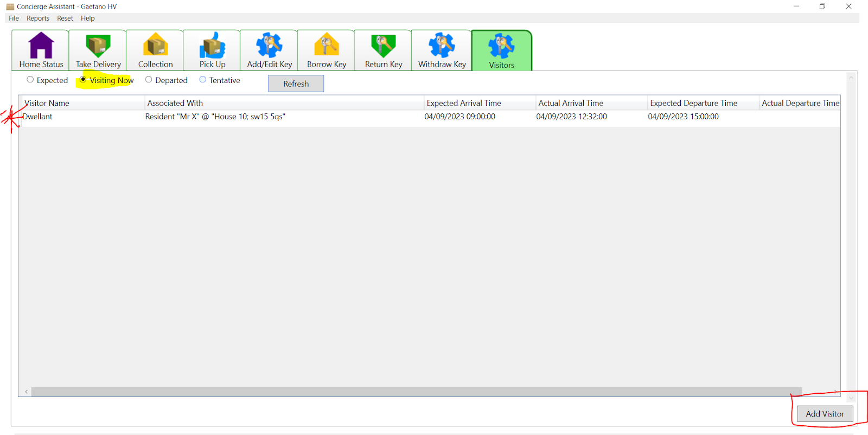Click the vertical scrollbar up arrow
868x435 pixels.
(x=851, y=78)
